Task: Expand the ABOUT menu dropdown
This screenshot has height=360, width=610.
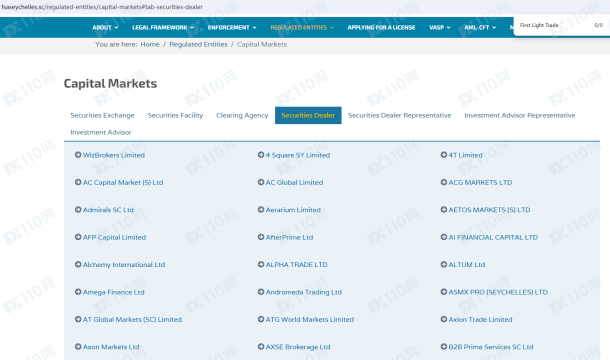Action: pyautogui.click(x=105, y=27)
